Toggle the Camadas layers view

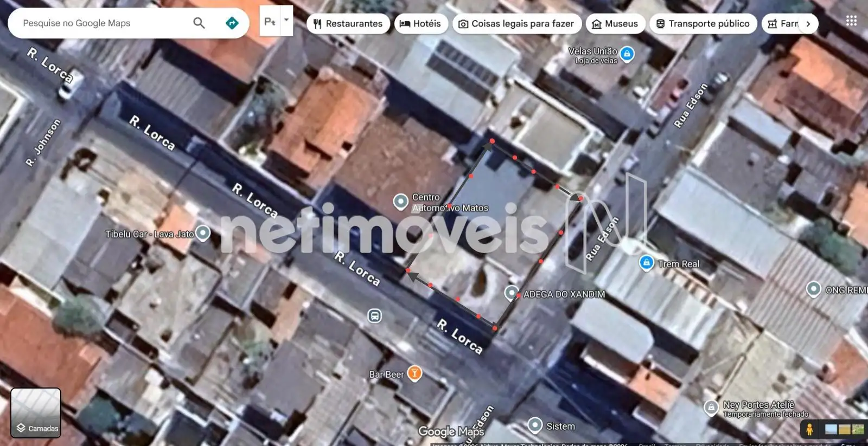tap(36, 412)
